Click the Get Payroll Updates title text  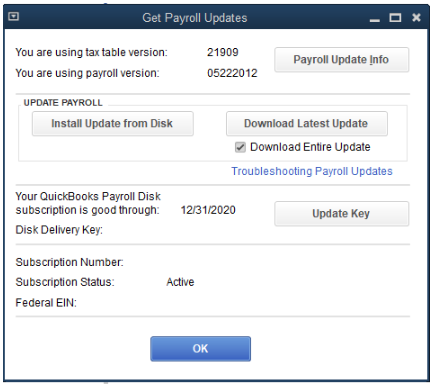pos(195,18)
